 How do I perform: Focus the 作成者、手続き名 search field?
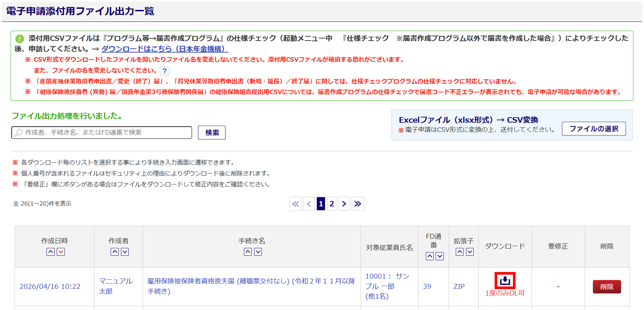pos(102,133)
